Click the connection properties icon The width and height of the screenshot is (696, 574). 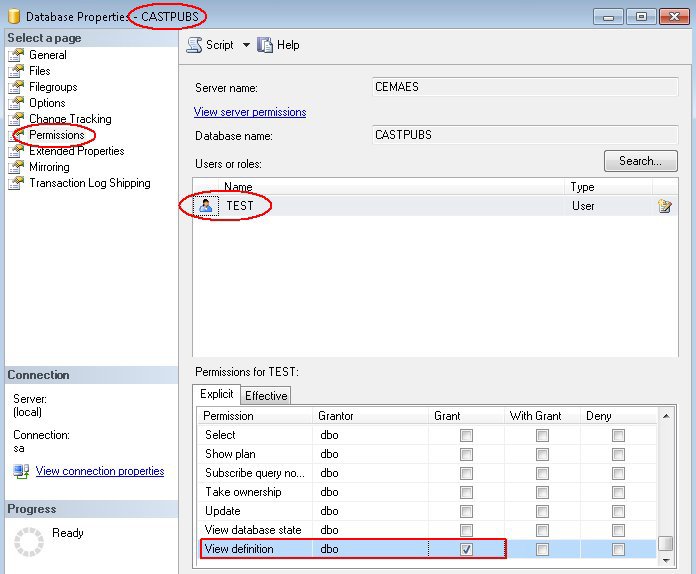pyautogui.click(x=21, y=471)
